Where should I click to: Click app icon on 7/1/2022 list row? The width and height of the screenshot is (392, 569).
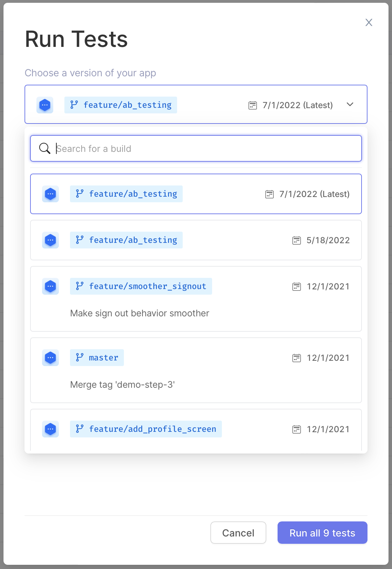point(50,194)
